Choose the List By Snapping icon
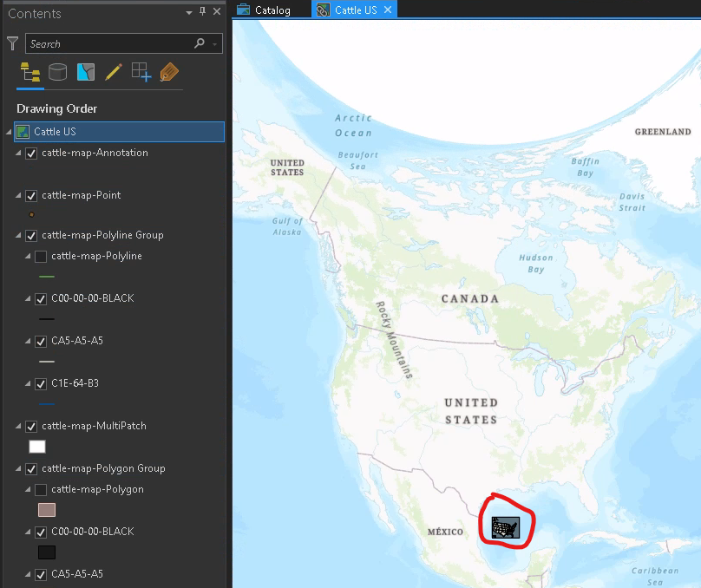The image size is (701, 588). (x=141, y=72)
